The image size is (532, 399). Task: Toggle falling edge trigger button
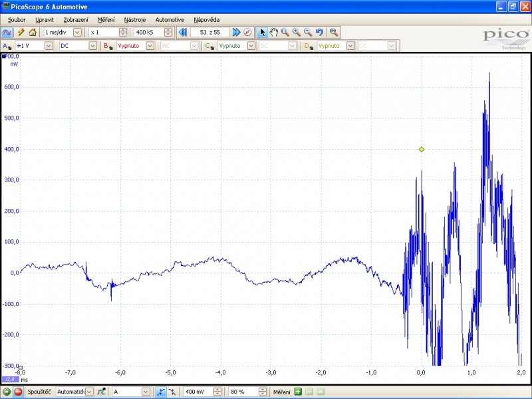(x=172, y=392)
